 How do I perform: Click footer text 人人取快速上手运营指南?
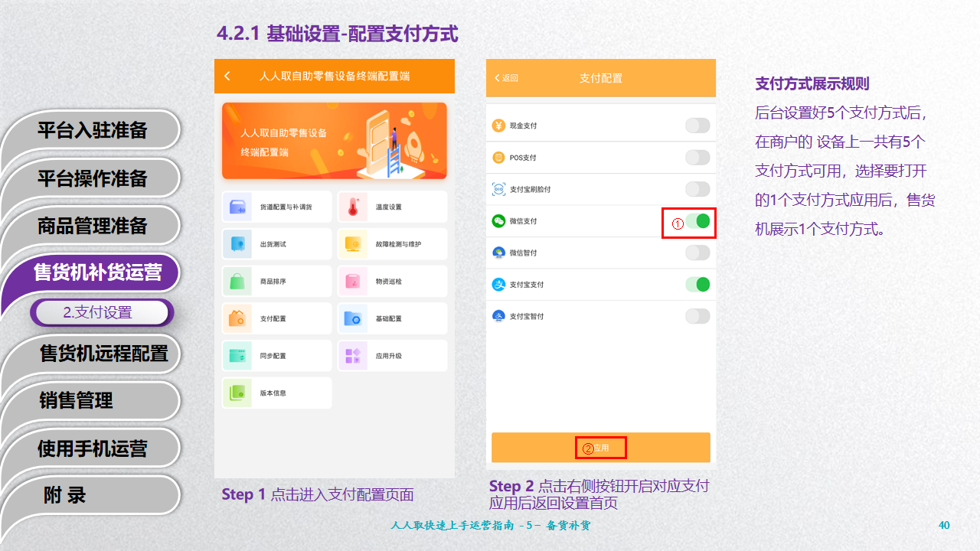pyautogui.click(x=452, y=526)
